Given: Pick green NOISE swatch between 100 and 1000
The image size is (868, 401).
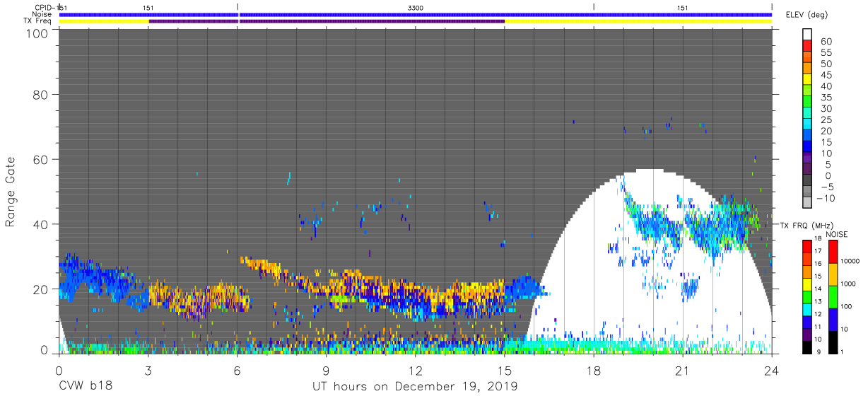Looking at the screenshot, I should click(x=834, y=296).
